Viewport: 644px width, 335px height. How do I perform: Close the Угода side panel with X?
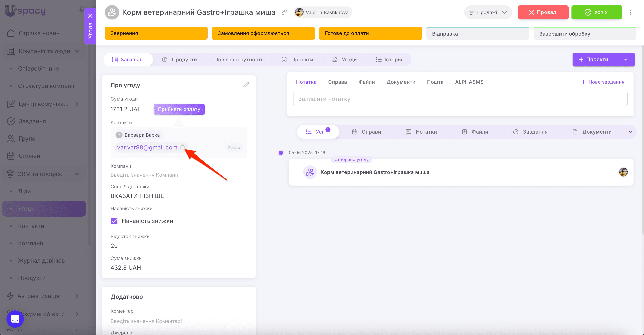tap(91, 16)
